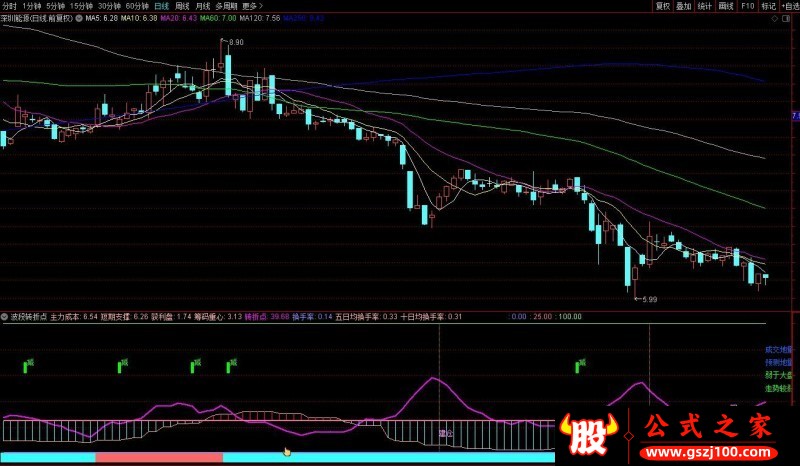Click the 五日均换手率: 0.33 value
Screen dimensions: 800x466
click(366, 317)
